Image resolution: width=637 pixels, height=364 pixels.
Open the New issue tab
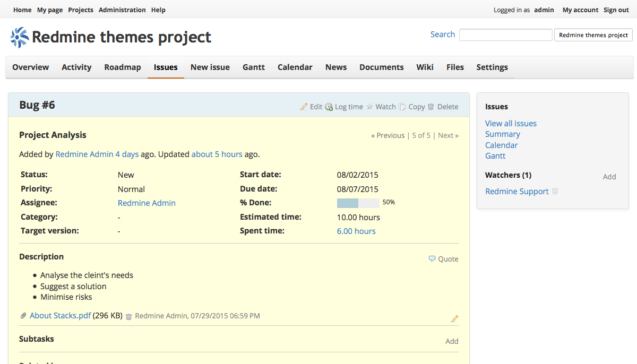[210, 67]
